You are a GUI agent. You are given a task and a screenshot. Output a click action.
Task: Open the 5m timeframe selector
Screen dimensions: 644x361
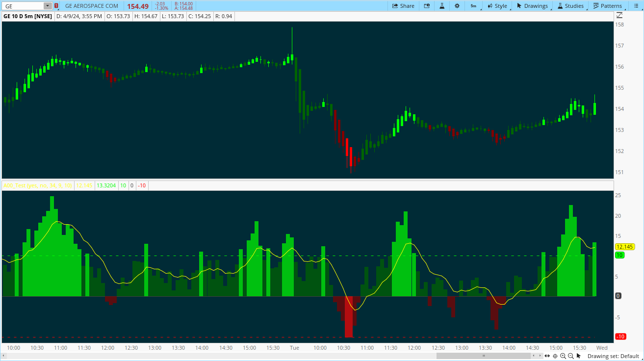[x=473, y=6]
